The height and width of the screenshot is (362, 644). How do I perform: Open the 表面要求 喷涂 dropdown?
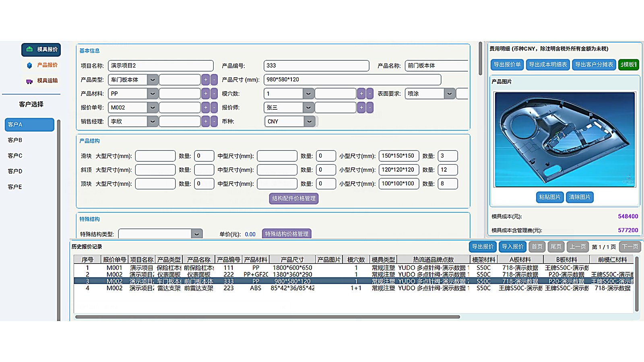(x=449, y=94)
